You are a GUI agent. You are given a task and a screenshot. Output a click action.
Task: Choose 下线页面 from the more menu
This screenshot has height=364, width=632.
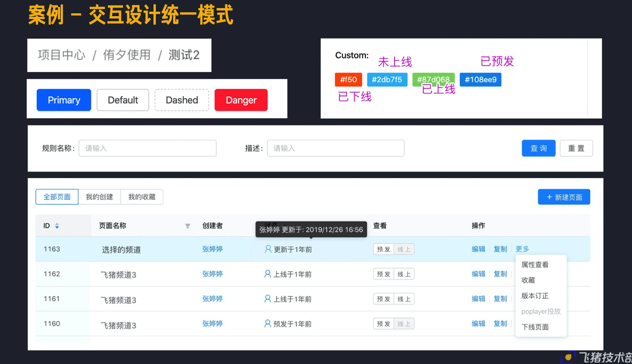tap(535, 327)
